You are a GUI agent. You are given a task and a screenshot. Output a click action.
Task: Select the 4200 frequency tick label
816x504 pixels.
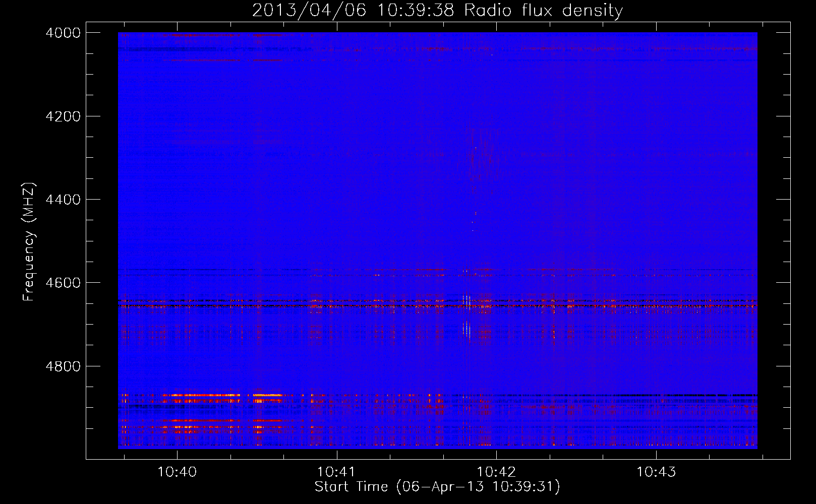(x=63, y=116)
